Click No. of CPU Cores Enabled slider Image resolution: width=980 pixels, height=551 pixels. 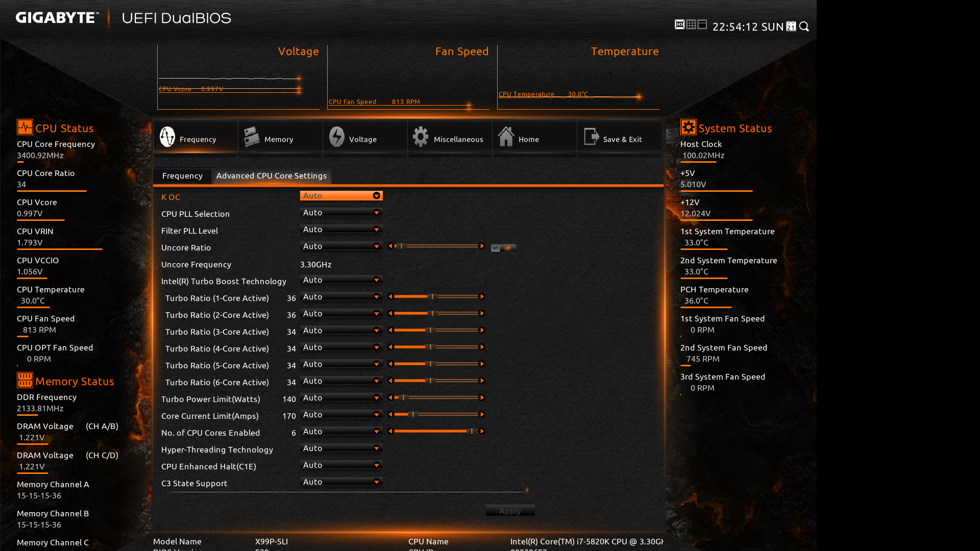coord(436,431)
